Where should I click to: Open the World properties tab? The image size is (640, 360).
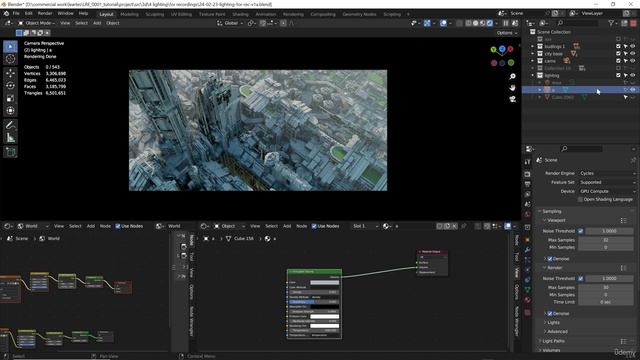pyautogui.click(x=527, y=214)
